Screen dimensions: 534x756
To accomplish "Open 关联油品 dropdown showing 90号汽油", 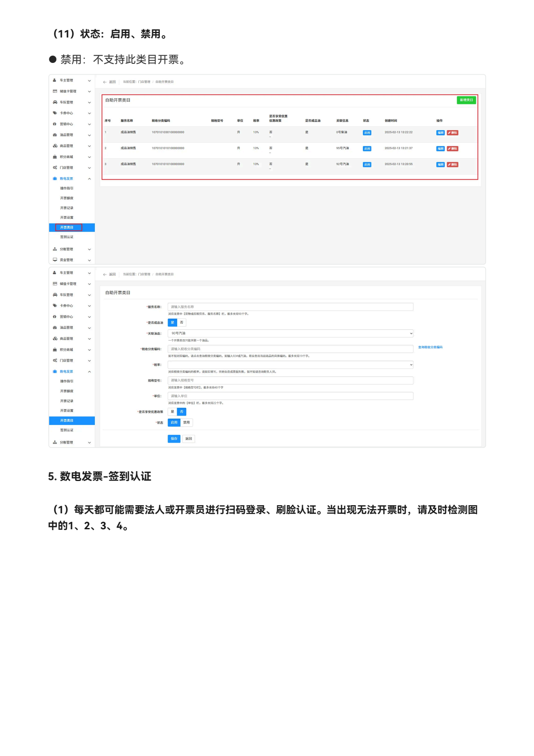I will pos(290,333).
